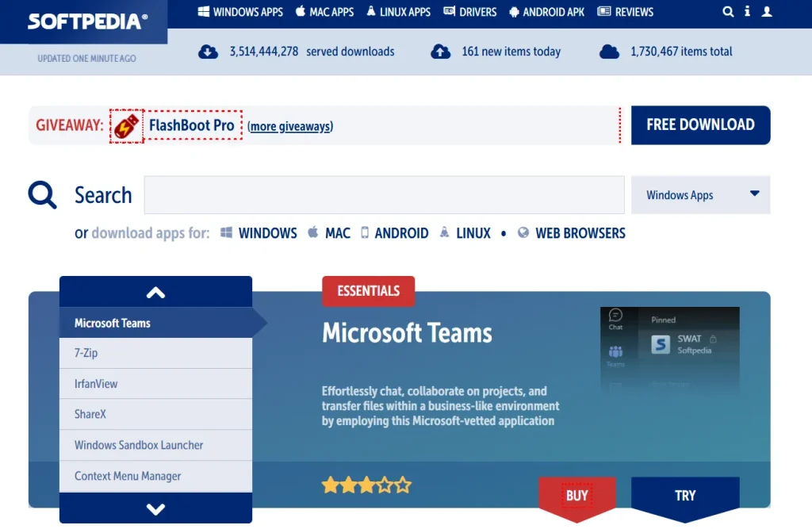Open the Microsoft Teams screenshot thumbnail
This screenshot has height=529, width=812.
point(670,349)
